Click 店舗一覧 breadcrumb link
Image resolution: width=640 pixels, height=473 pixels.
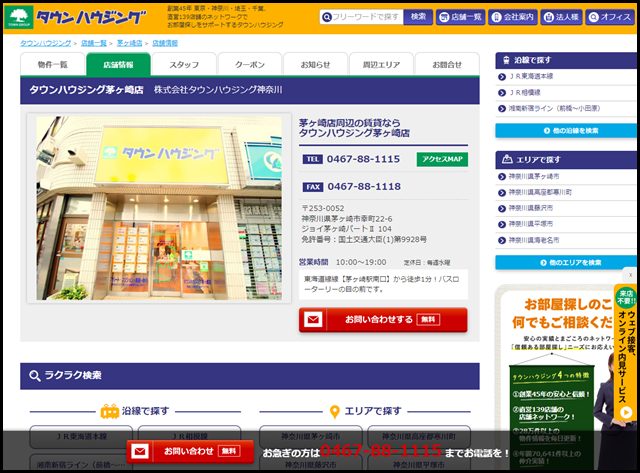point(94,43)
